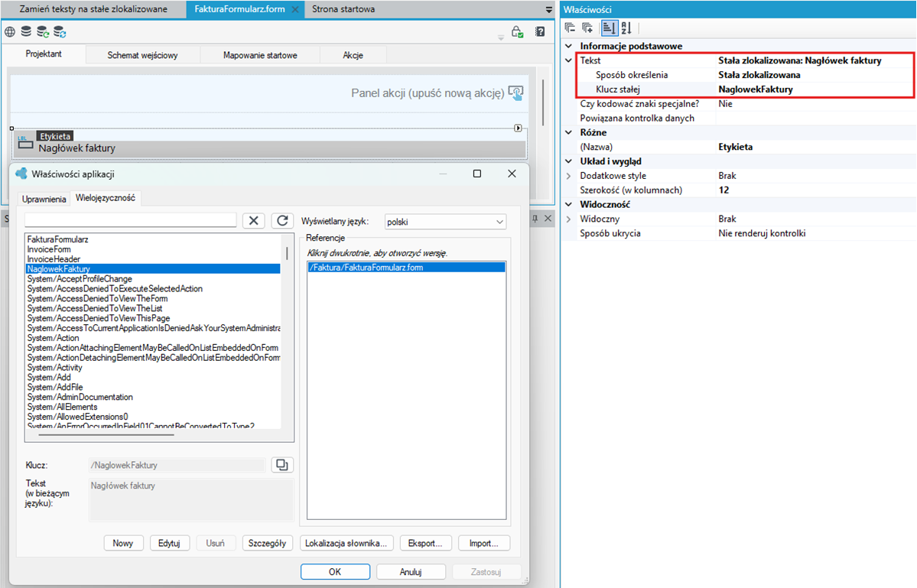Collapse the Tekst property group
The image size is (917, 588).
pyautogui.click(x=568, y=60)
